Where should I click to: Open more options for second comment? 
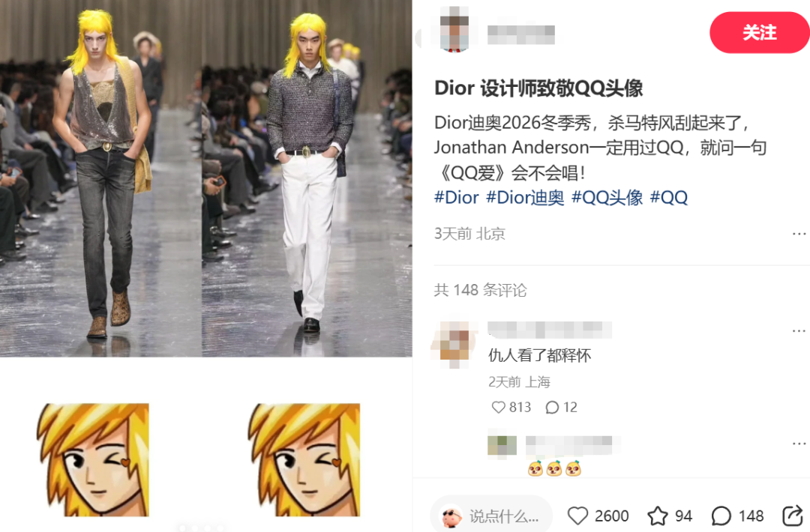tap(799, 444)
